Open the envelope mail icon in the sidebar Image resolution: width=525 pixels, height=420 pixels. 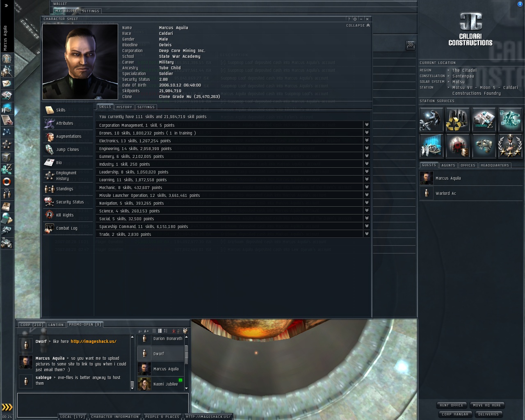(x=7, y=83)
